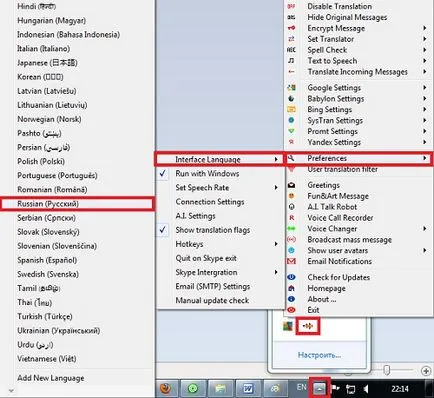Click the Translate Incoming Messages arrow icon
This screenshot has height=398, width=434.
click(291, 72)
